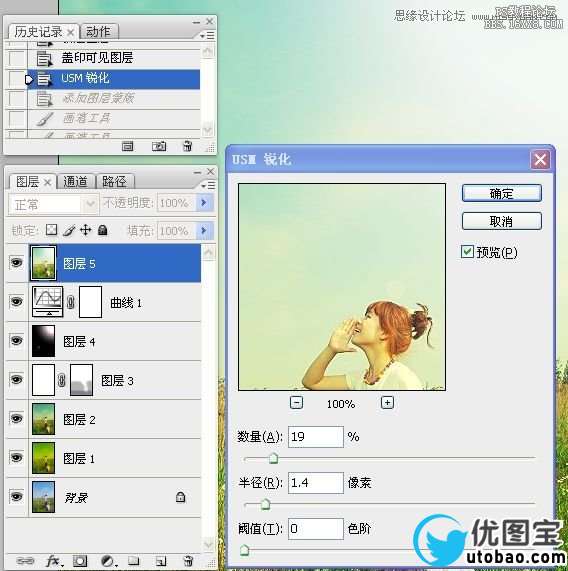Create a new layer group folder icon
Image resolution: width=568 pixels, height=571 pixels.
coord(134,560)
